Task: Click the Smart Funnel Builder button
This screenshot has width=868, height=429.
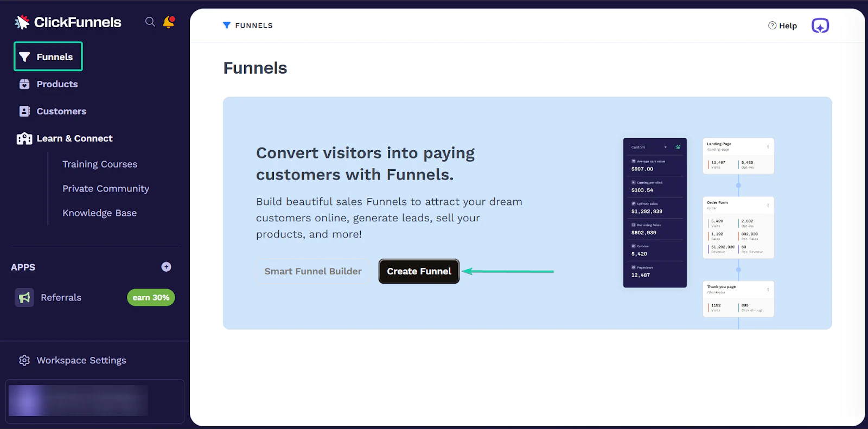Action: coord(313,271)
